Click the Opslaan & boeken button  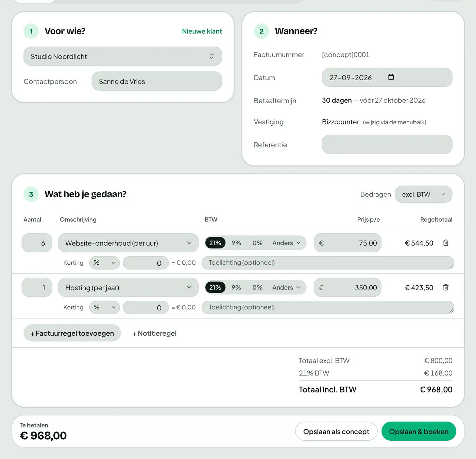pos(419,431)
